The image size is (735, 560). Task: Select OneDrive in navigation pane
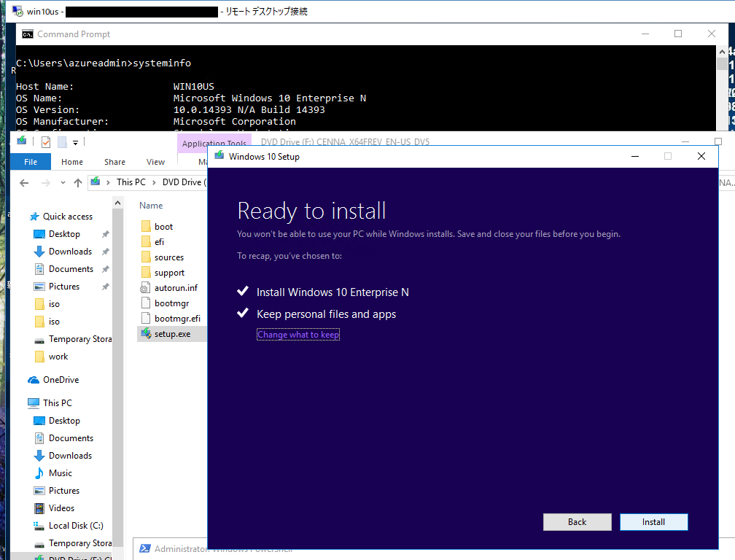tap(61, 380)
